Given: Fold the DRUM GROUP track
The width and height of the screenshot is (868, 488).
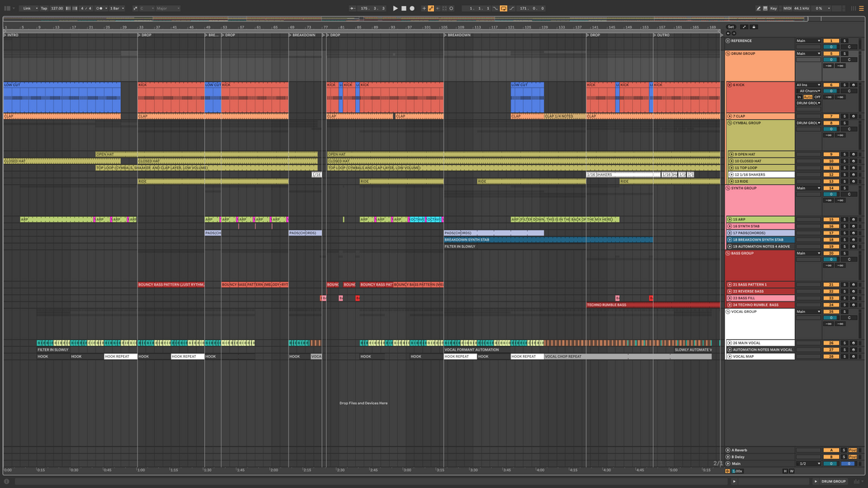Looking at the screenshot, I should 728,53.
